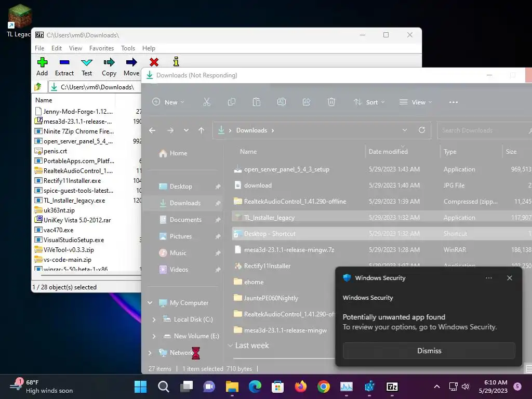Click the Extract icon in 7-Zip

coord(64,66)
